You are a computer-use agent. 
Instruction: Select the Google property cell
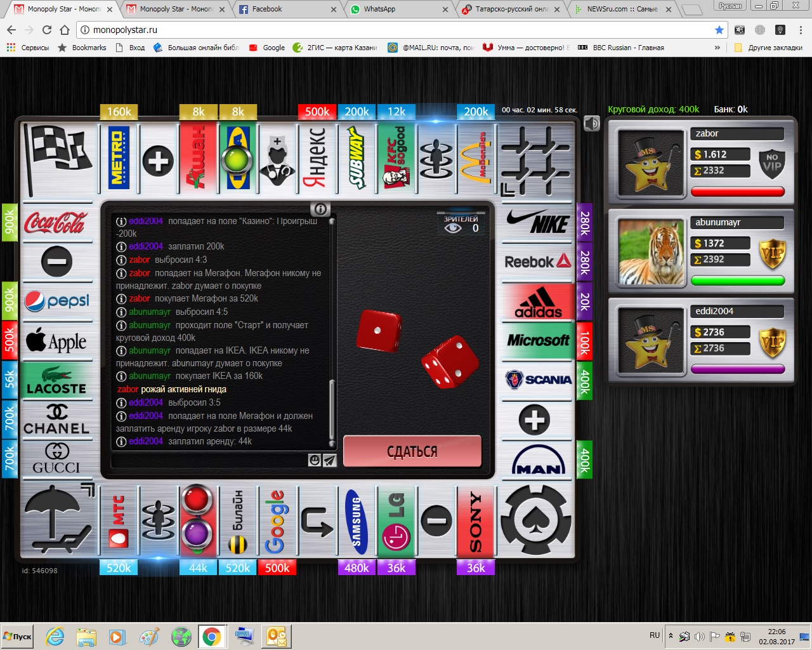click(277, 522)
